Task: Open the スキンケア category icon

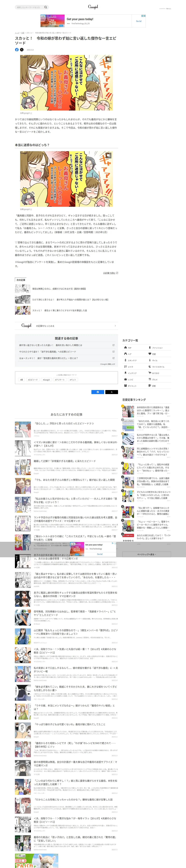Action: [x=125, y=360]
